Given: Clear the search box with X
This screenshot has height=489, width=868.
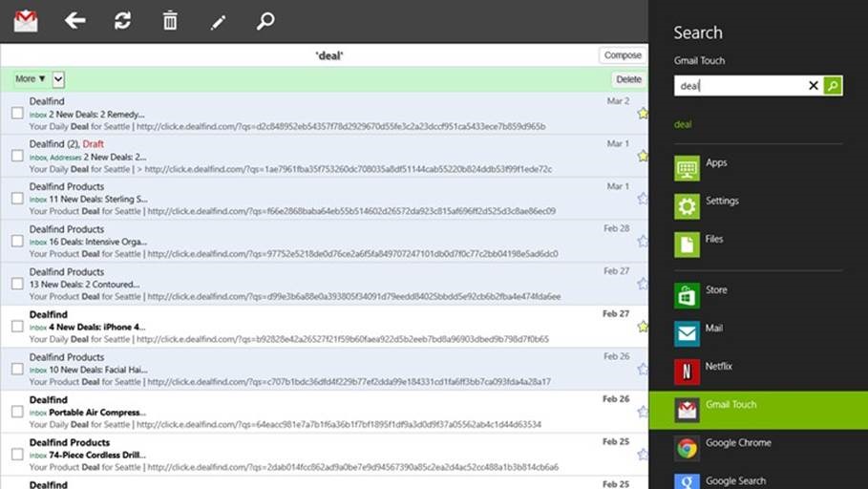Looking at the screenshot, I should (814, 86).
